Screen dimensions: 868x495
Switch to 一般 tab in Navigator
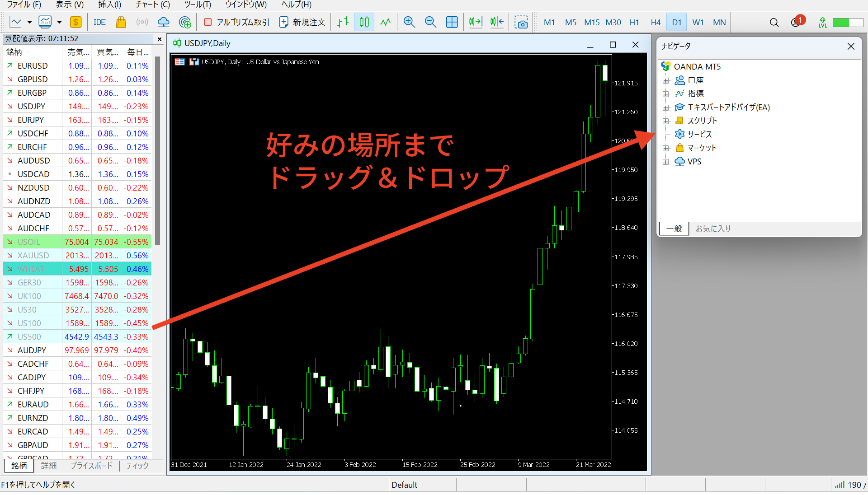pos(674,229)
